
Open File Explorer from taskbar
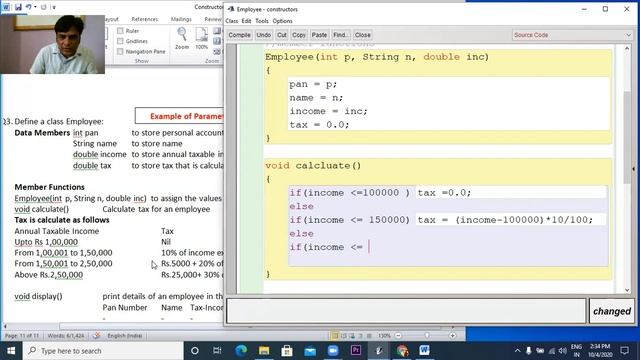click(264, 351)
